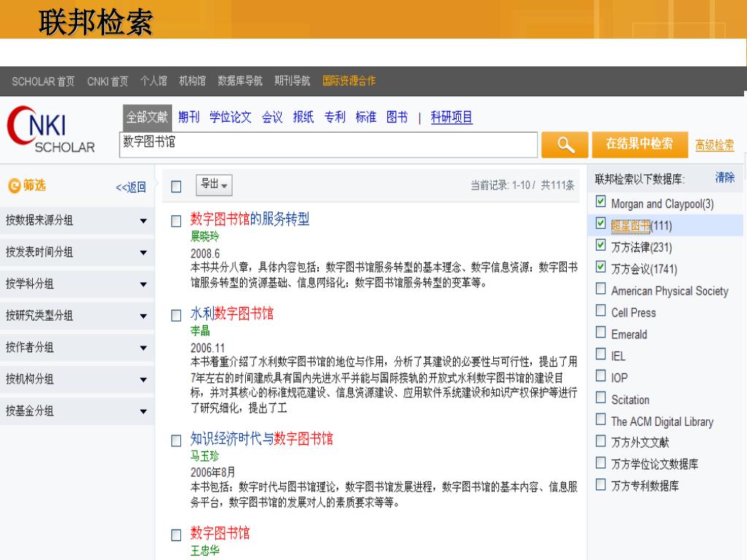Enable The ACM Digital Library checkbox

pos(601,419)
